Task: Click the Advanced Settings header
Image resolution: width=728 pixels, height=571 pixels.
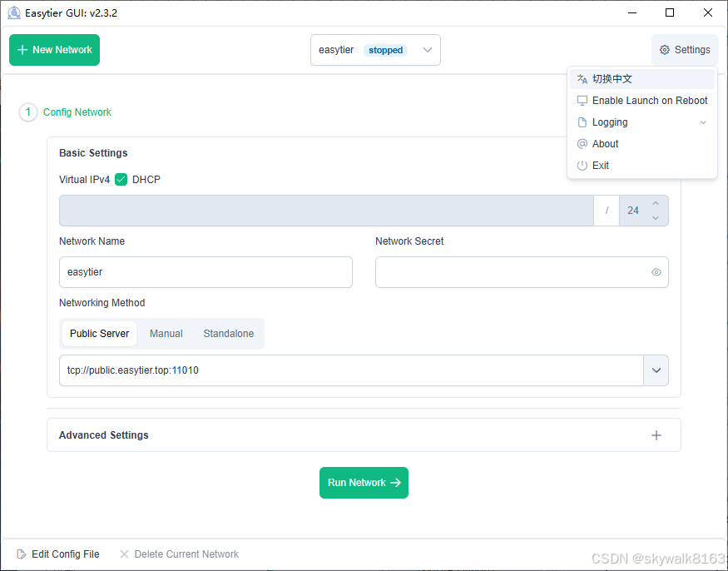Action: tap(364, 435)
